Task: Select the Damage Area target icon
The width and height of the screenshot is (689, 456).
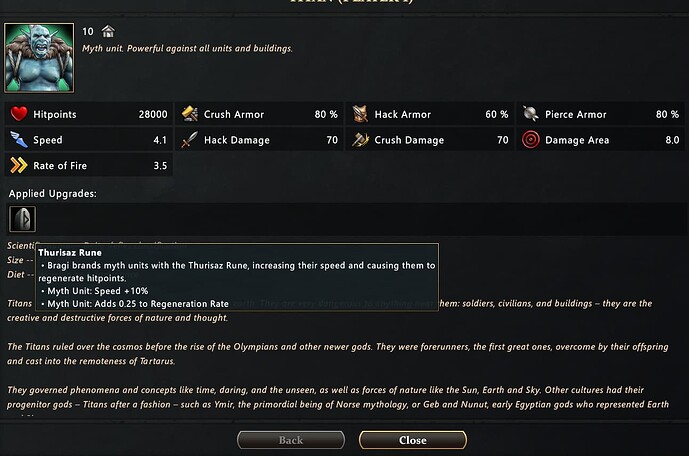Action: (x=531, y=140)
